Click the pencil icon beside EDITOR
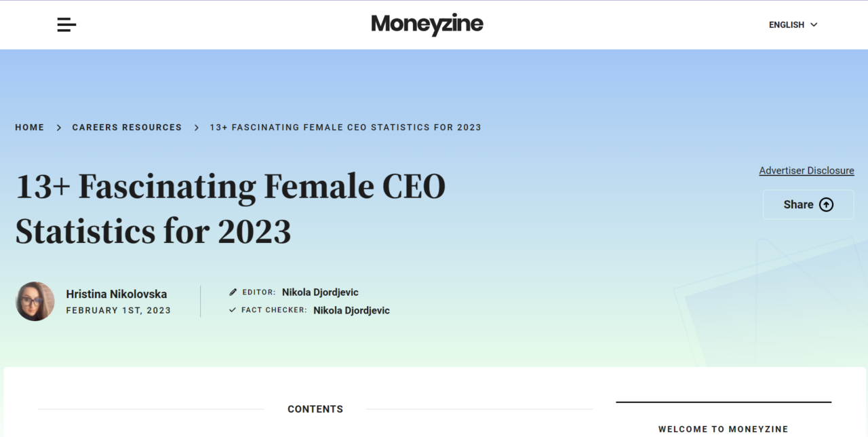 pyautogui.click(x=233, y=292)
